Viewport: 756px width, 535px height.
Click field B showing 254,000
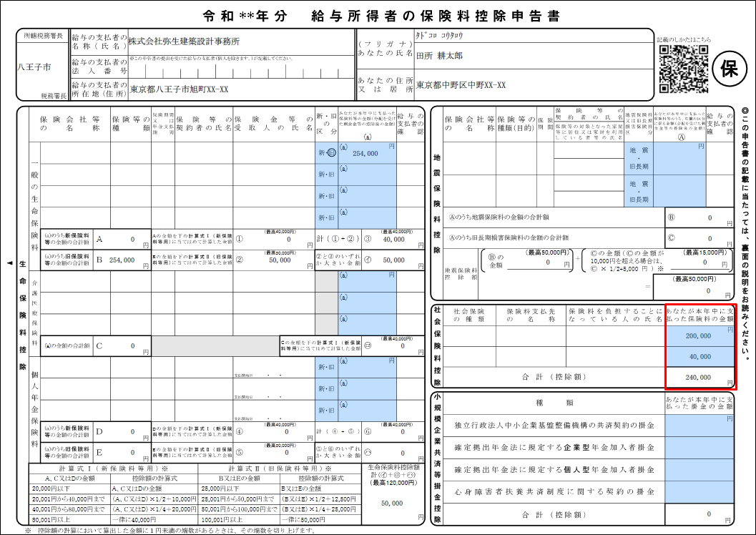pyautogui.click(x=122, y=260)
